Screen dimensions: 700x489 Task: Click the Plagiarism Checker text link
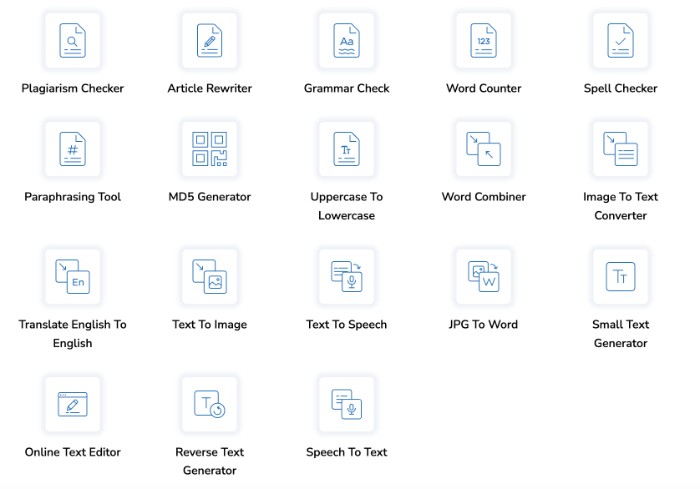click(x=73, y=88)
